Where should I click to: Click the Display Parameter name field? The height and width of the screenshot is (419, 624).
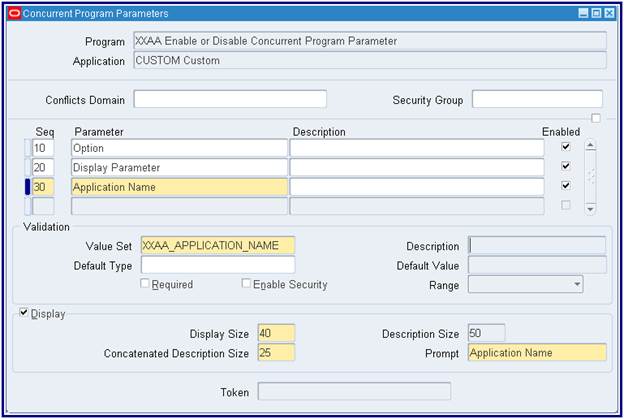[x=179, y=168]
